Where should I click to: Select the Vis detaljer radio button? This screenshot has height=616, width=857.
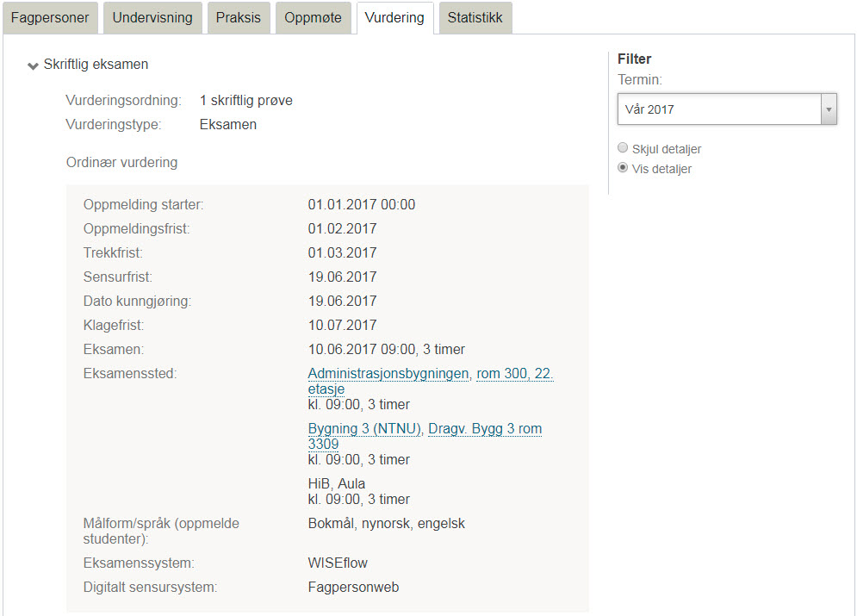point(623,168)
